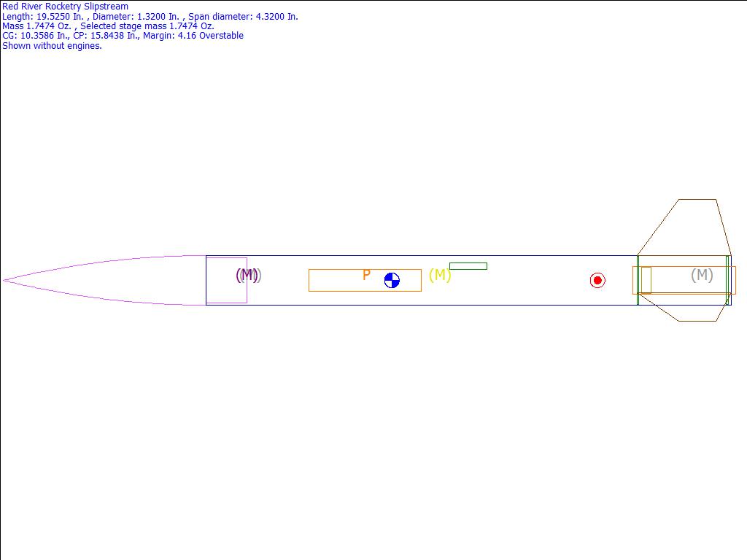The height and width of the screenshot is (560, 747).
Task: Click the Length and Diameter info line
Action: click(x=150, y=16)
